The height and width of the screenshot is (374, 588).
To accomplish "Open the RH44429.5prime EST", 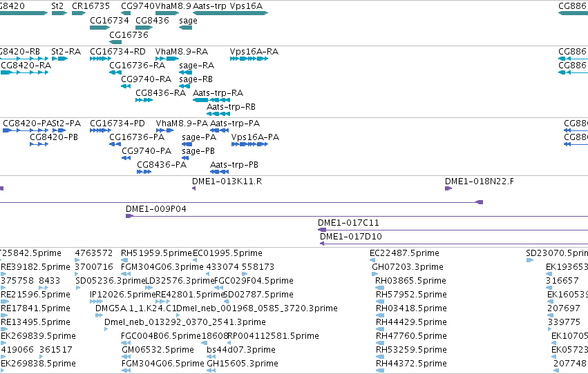I will point(380,329).
